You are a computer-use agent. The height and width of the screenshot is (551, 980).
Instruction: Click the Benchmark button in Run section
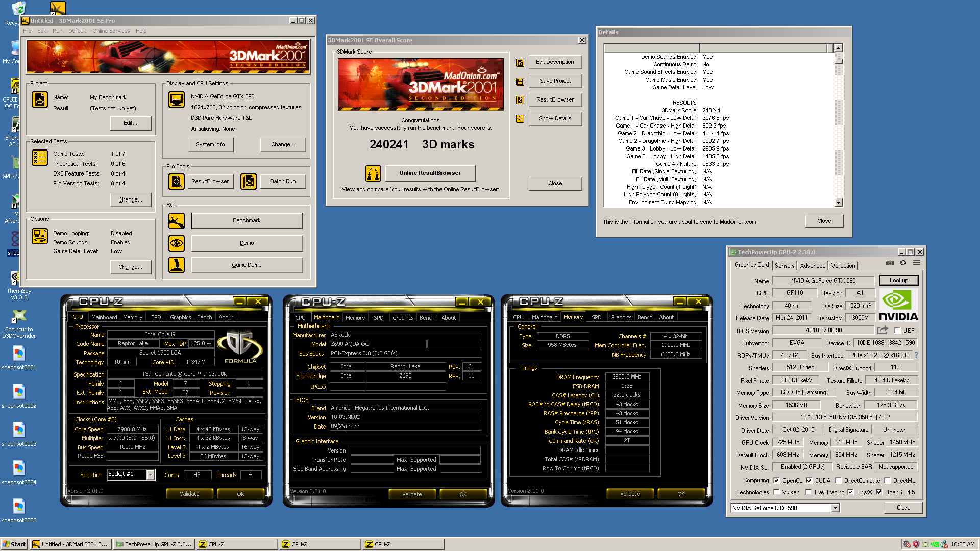[247, 221]
